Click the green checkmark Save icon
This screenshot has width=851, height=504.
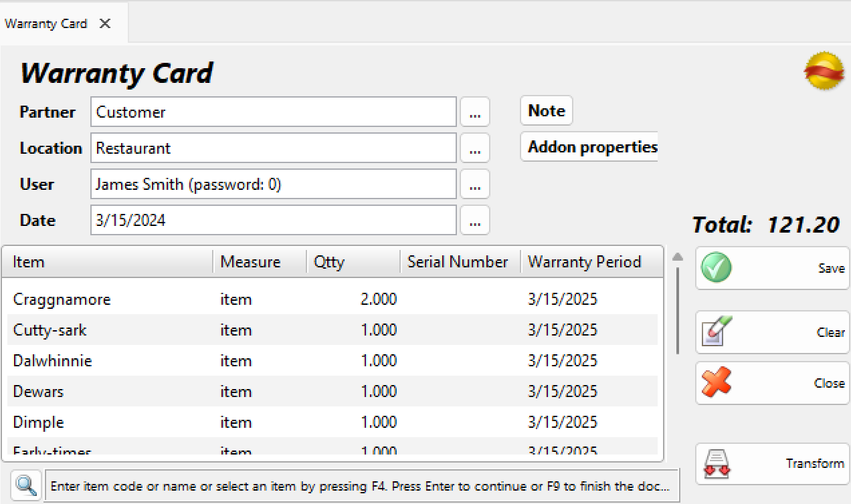(716, 268)
